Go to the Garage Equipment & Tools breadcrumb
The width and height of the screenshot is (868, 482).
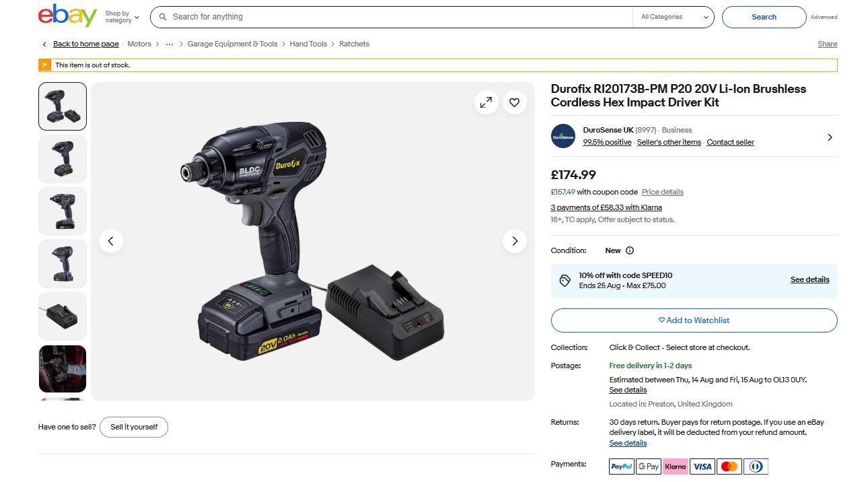[x=232, y=44]
